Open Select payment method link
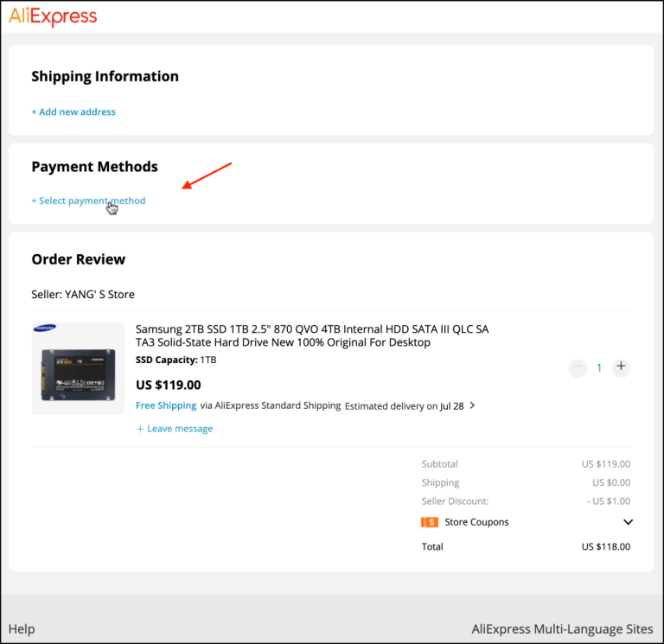The width and height of the screenshot is (664, 644). pyautogui.click(x=88, y=201)
